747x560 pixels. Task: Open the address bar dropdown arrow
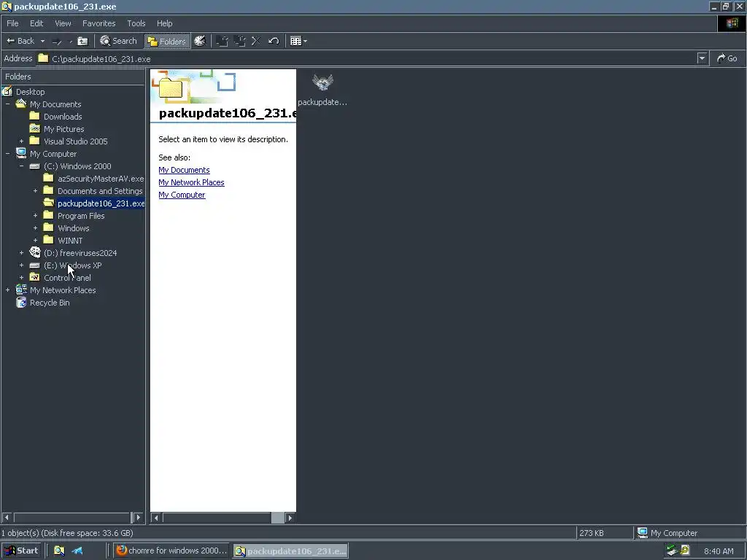point(702,58)
